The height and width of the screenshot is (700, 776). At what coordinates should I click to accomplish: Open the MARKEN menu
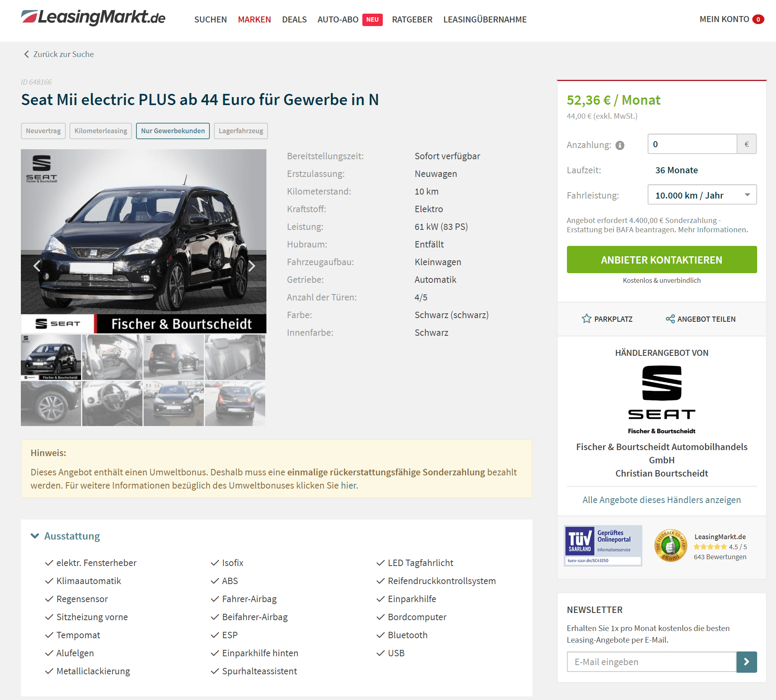tap(254, 19)
